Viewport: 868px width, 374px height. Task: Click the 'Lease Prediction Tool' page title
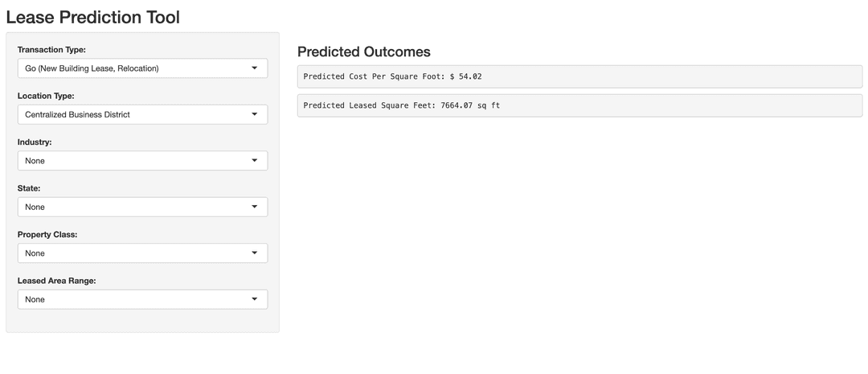93,16
